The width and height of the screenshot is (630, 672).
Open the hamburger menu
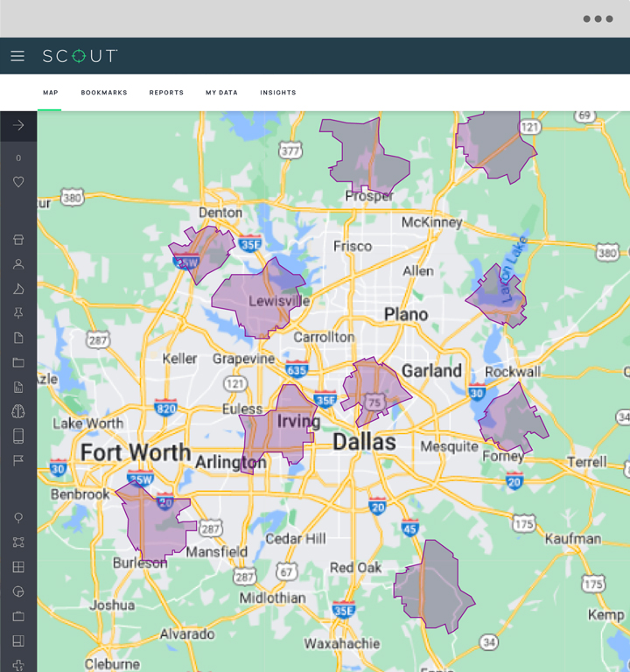17,56
